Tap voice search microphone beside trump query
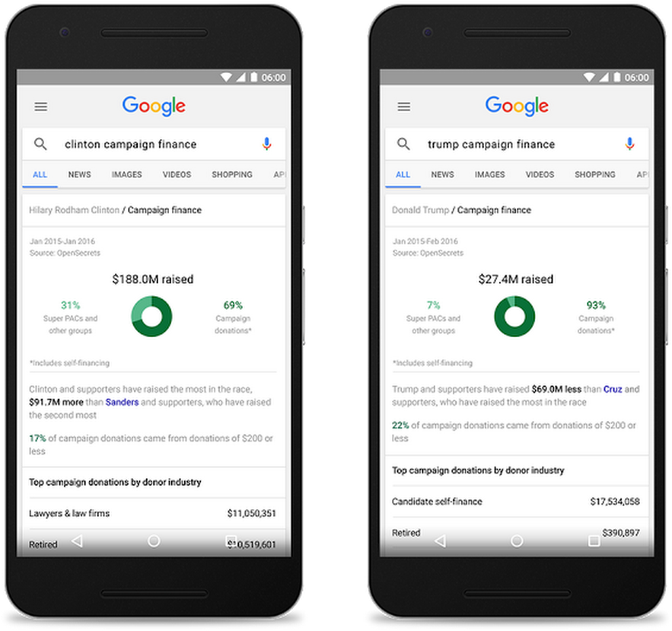The image size is (672, 631). (629, 144)
